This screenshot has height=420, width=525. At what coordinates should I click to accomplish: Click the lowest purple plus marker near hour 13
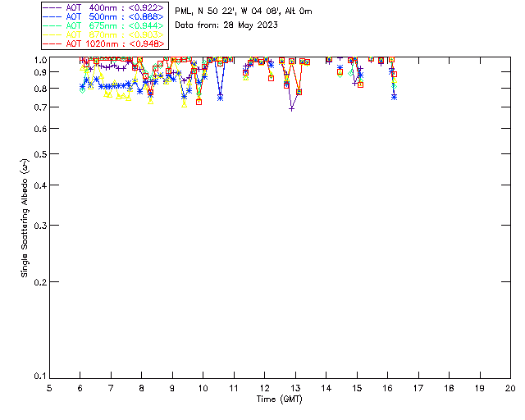(x=292, y=109)
